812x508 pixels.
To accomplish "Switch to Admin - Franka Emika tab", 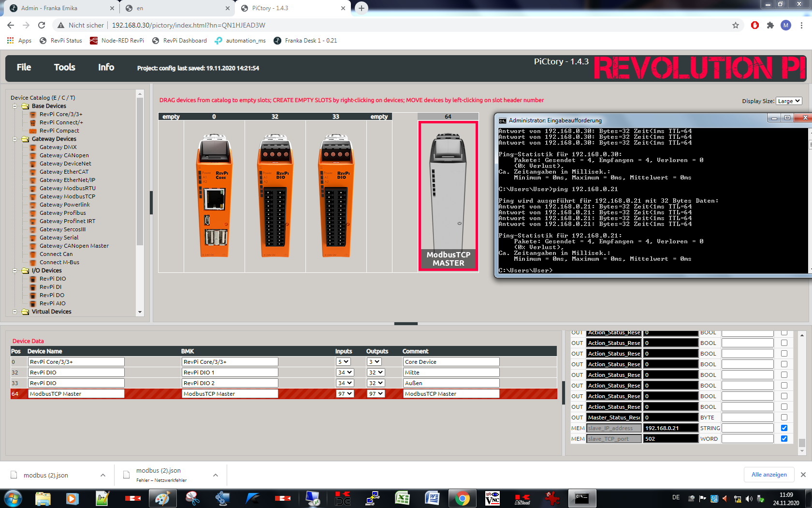I will 62,8.
